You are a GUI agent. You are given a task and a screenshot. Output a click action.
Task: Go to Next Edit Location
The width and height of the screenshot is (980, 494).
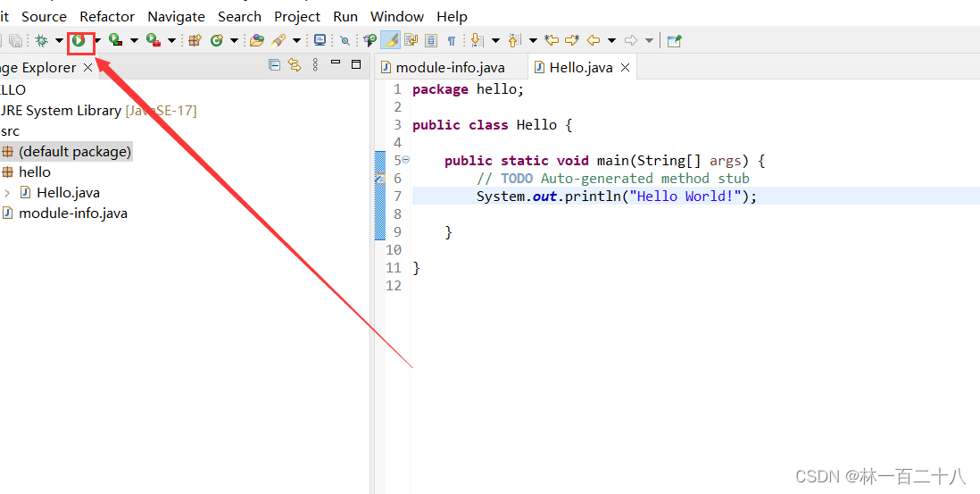coord(572,41)
